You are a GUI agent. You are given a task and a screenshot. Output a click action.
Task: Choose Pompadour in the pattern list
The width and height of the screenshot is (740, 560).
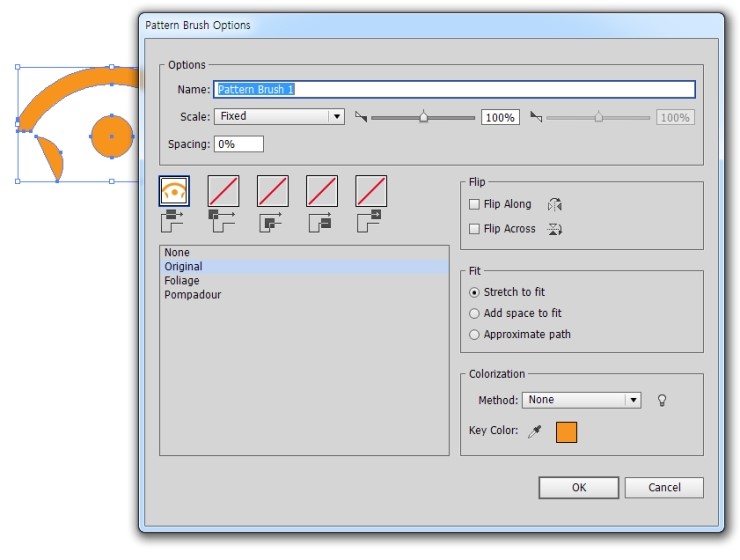(x=304, y=295)
